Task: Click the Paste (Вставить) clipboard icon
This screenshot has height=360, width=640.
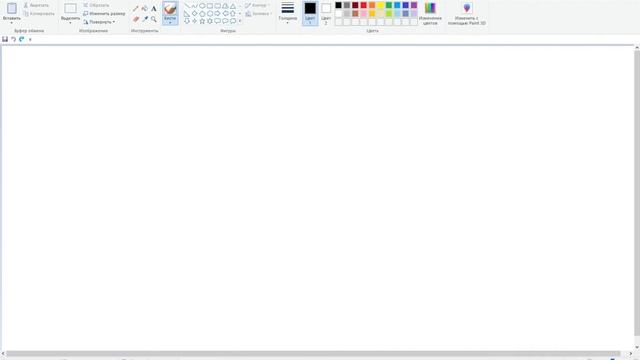Action: (x=12, y=8)
